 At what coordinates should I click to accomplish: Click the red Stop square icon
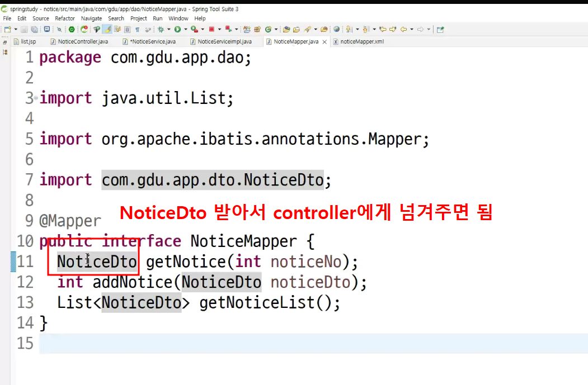[x=211, y=29]
